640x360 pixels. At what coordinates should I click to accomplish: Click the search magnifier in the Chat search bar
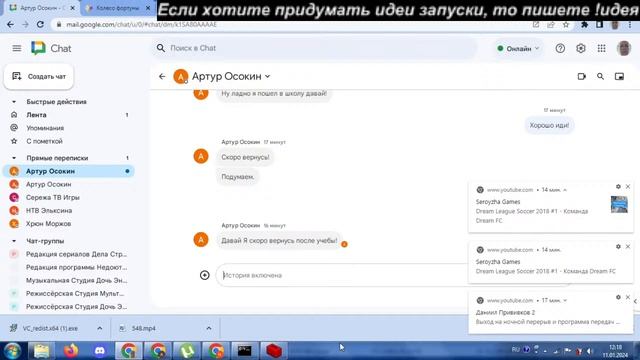[x=161, y=48]
